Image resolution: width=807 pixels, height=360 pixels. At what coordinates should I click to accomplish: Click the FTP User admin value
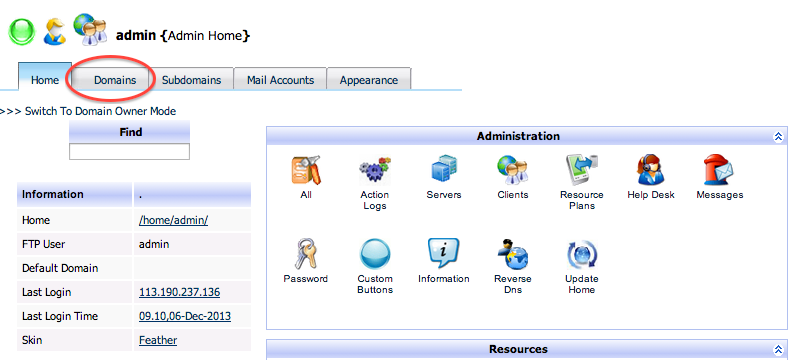[x=154, y=244]
